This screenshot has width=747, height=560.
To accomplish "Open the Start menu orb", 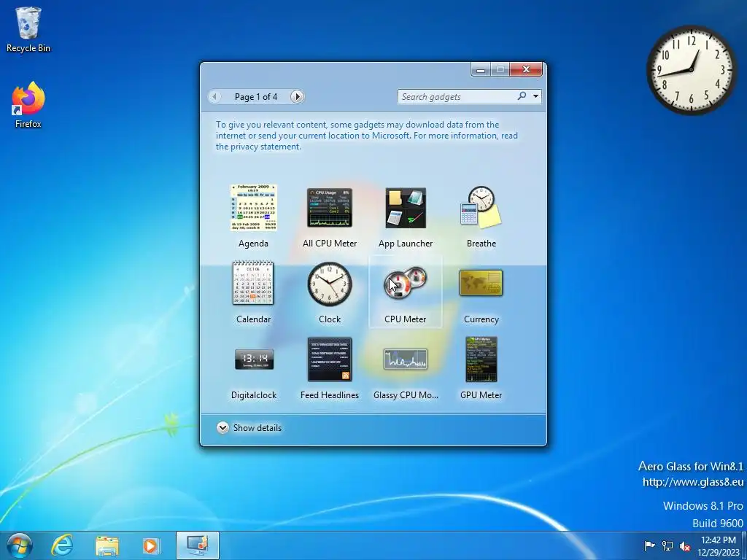I will pyautogui.click(x=19, y=545).
